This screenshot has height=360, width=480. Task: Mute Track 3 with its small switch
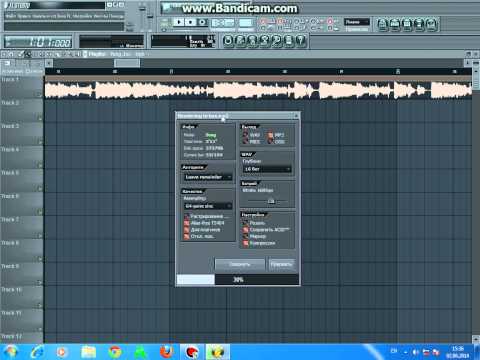[x=39, y=141]
